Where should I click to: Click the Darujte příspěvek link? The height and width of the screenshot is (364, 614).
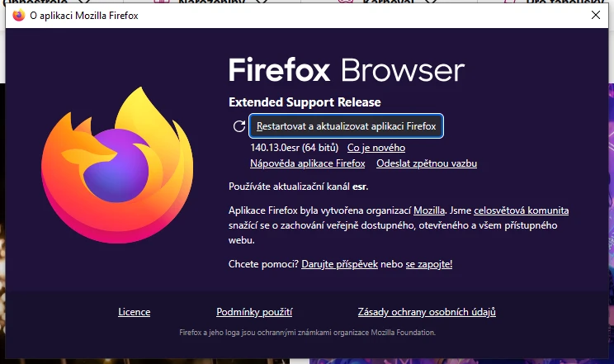339,264
